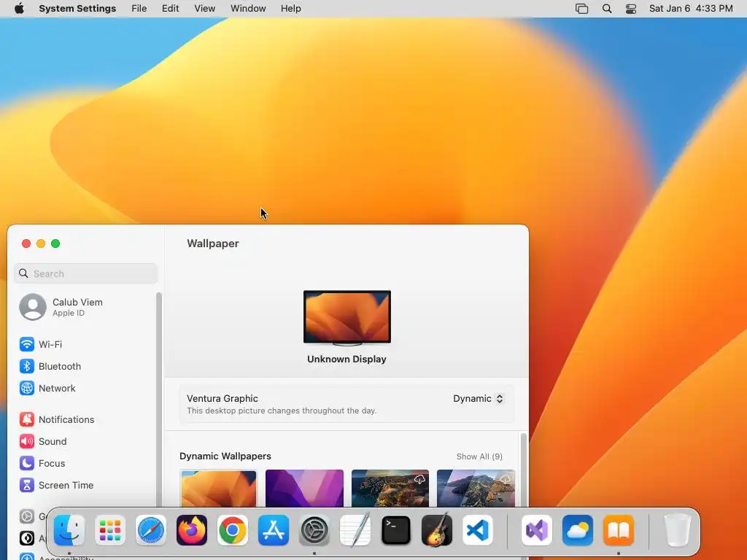
Task: Open Books app from the Dock
Action: (619, 530)
